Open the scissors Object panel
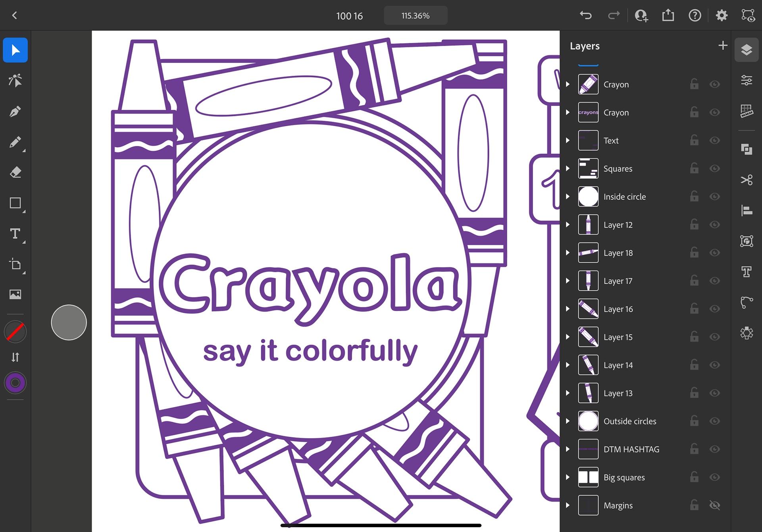Image resolution: width=762 pixels, height=532 pixels. pos(747,180)
